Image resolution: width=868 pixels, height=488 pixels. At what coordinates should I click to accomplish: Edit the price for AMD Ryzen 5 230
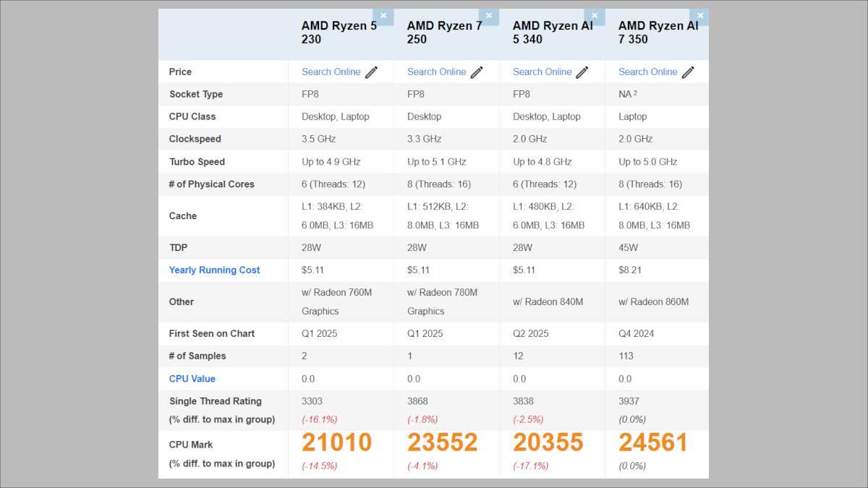[370, 72]
